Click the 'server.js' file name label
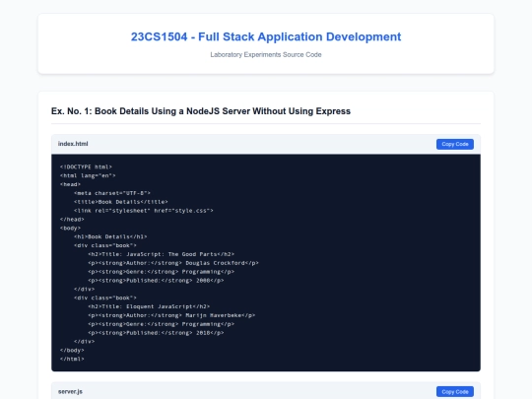This screenshot has width=532, height=399. click(x=70, y=391)
